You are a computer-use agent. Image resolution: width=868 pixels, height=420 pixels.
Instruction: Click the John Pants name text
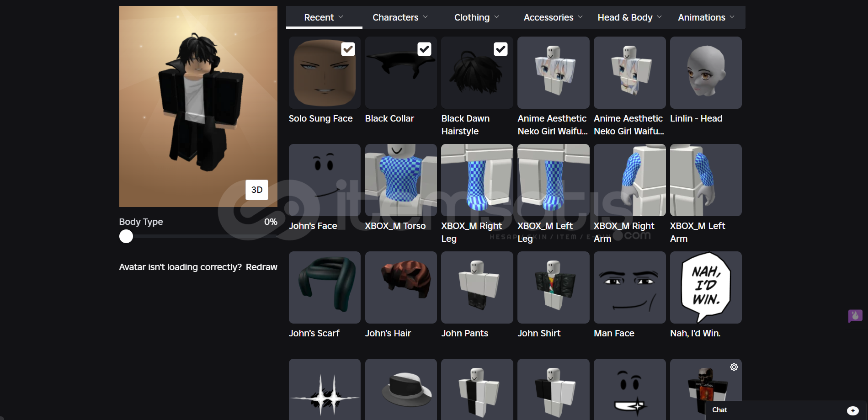(465, 333)
